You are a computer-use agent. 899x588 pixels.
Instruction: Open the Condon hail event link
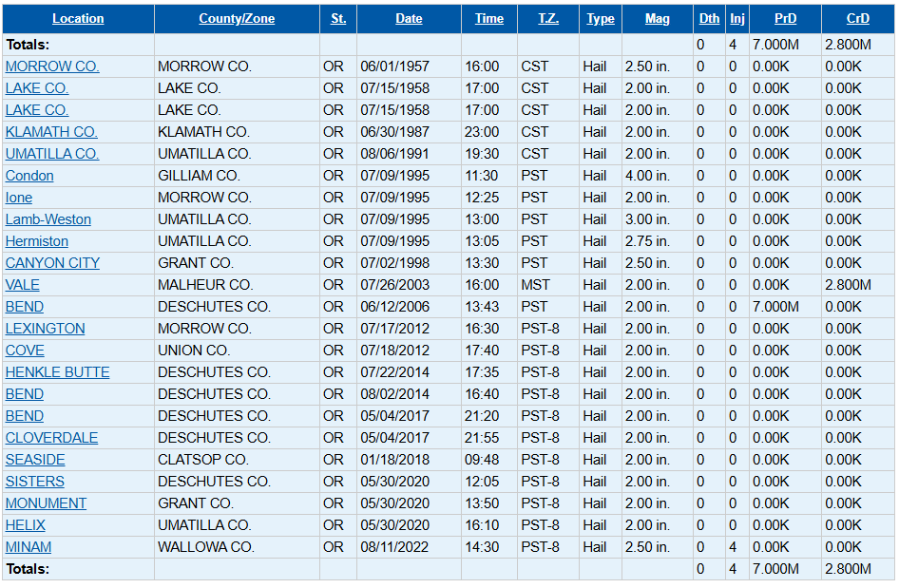click(29, 176)
